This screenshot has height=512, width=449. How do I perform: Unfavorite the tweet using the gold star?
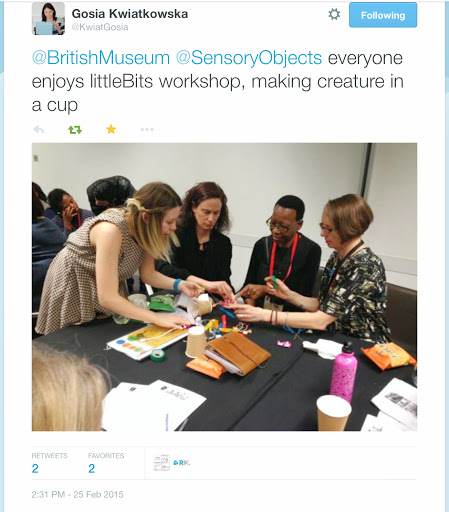(111, 129)
